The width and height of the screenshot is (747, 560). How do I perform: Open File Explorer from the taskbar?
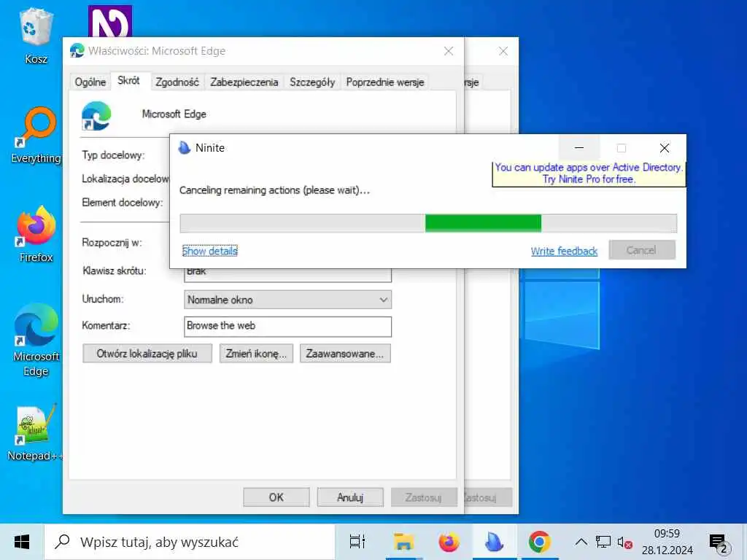tap(403, 542)
